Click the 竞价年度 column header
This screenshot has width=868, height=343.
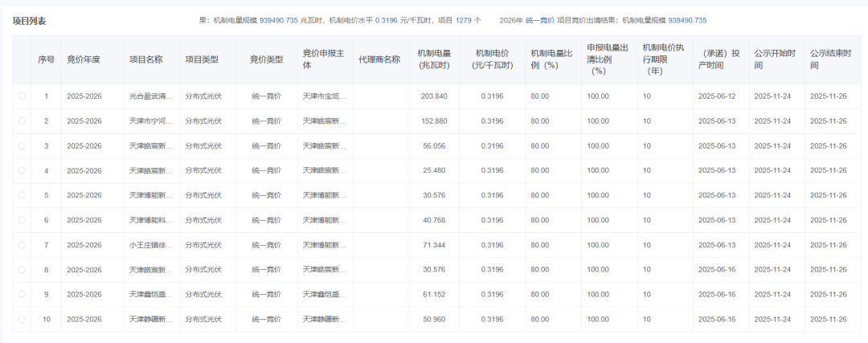(x=84, y=59)
